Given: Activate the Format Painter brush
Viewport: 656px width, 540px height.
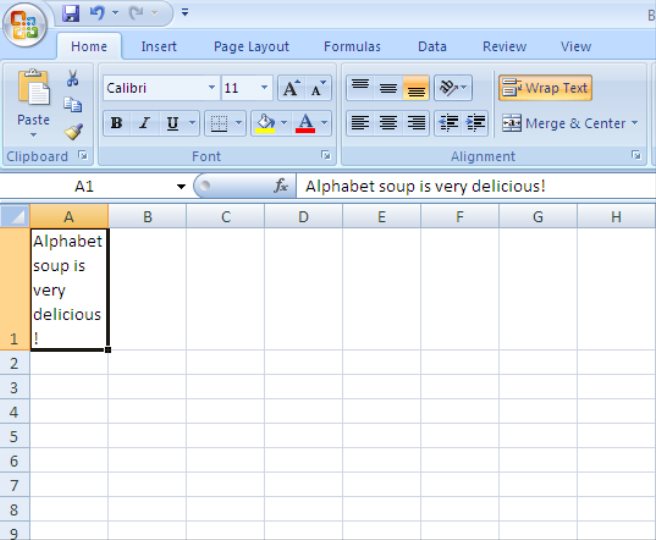Looking at the screenshot, I should [x=73, y=132].
